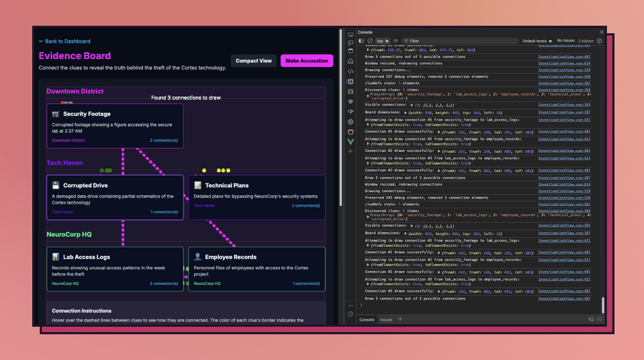Open the 'top' frame context dropdown

382,41
